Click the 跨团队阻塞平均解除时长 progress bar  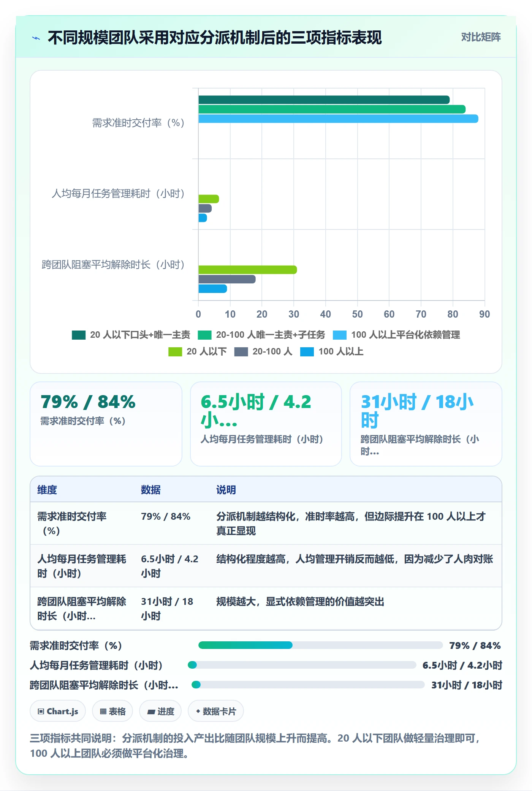pos(308,685)
